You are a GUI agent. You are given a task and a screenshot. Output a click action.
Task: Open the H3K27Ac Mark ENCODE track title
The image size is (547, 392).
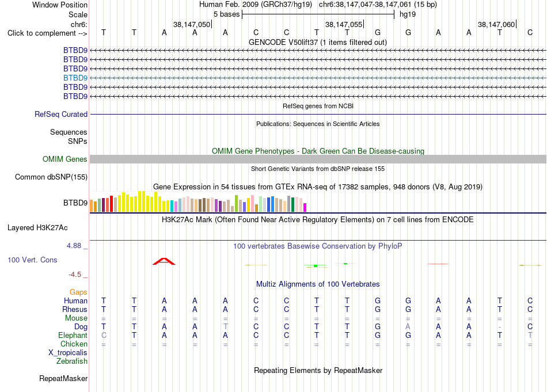pyautogui.click(x=318, y=220)
